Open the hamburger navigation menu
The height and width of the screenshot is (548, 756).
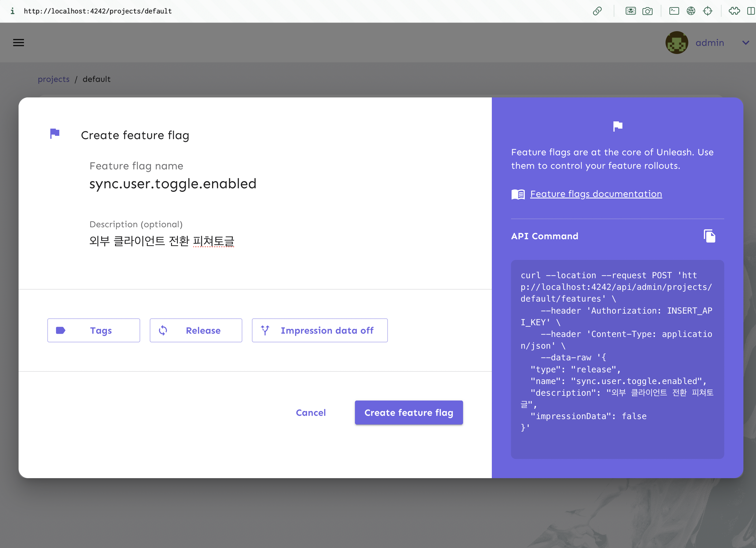click(x=19, y=43)
